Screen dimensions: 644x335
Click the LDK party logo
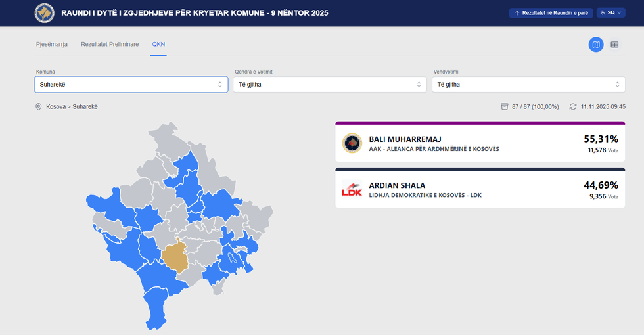pyautogui.click(x=352, y=190)
